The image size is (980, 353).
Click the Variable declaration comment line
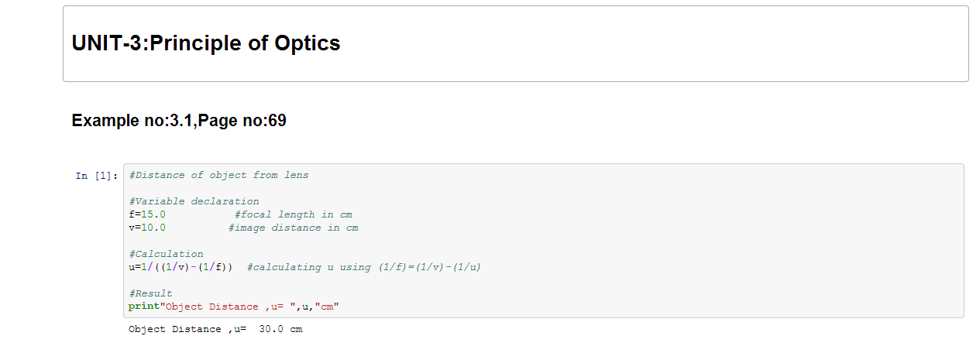[x=194, y=201]
